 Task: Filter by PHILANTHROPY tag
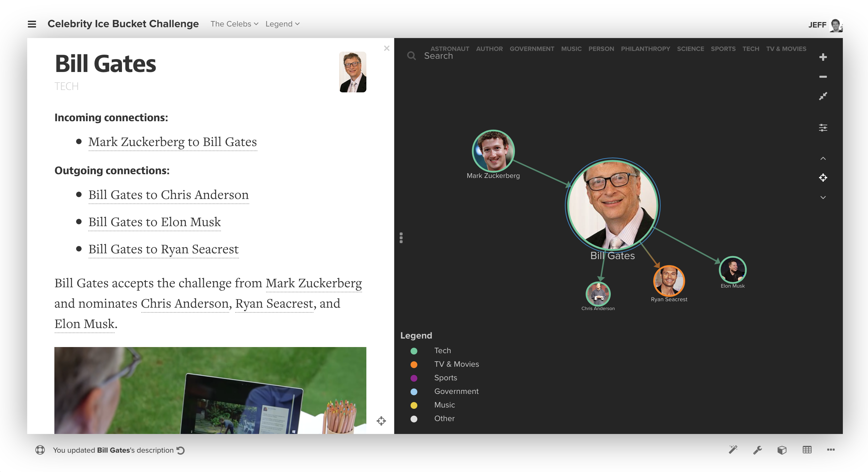tap(645, 49)
